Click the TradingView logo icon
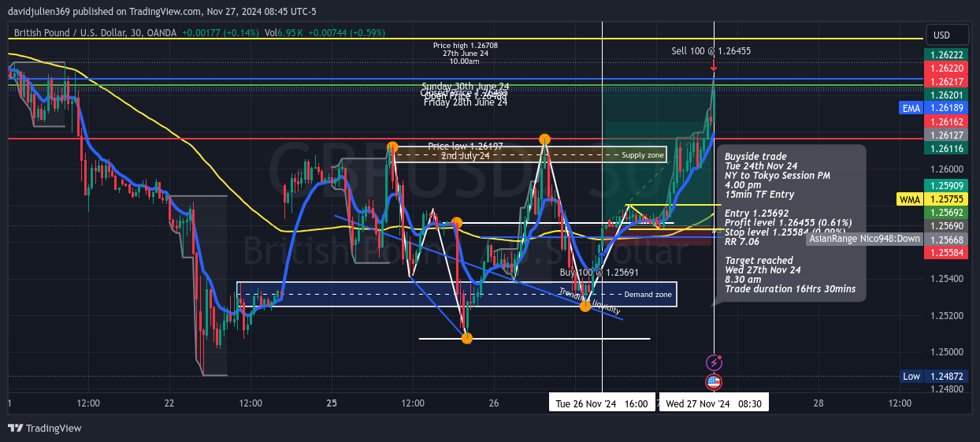The image size is (980, 442). click(x=15, y=428)
